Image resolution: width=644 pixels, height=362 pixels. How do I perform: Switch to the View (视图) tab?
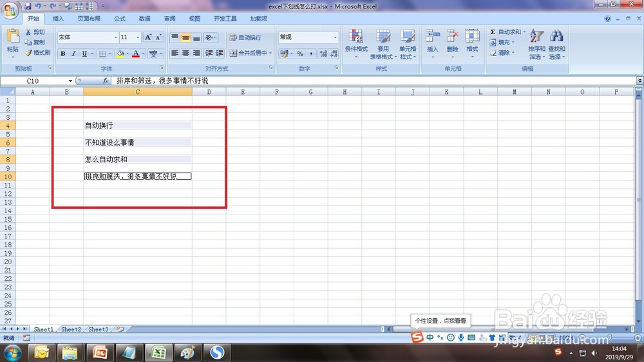194,19
